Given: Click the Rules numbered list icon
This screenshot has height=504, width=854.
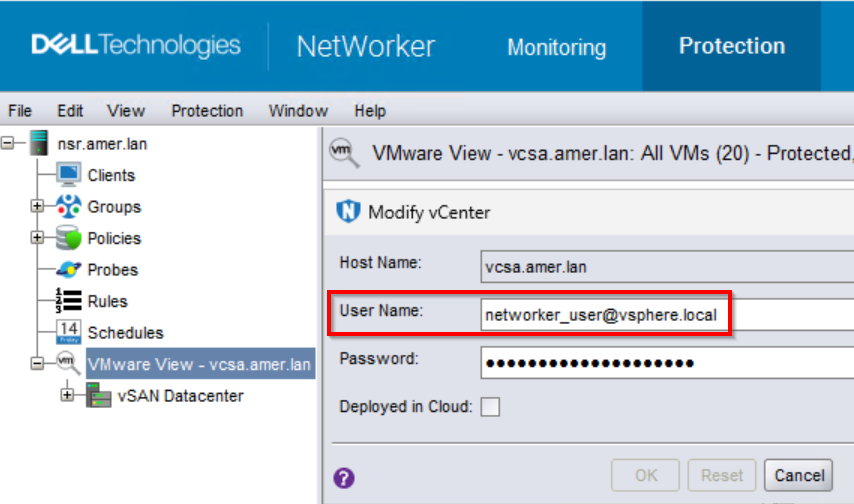Looking at the screenshot, I should tap(69, 301).
